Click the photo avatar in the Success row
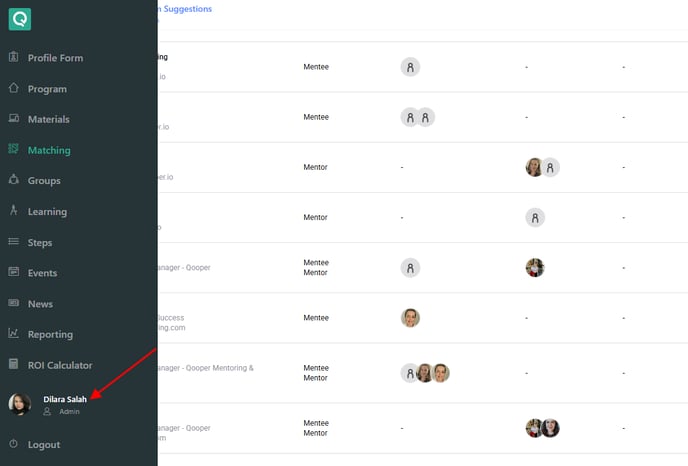 tap(410, 318)
